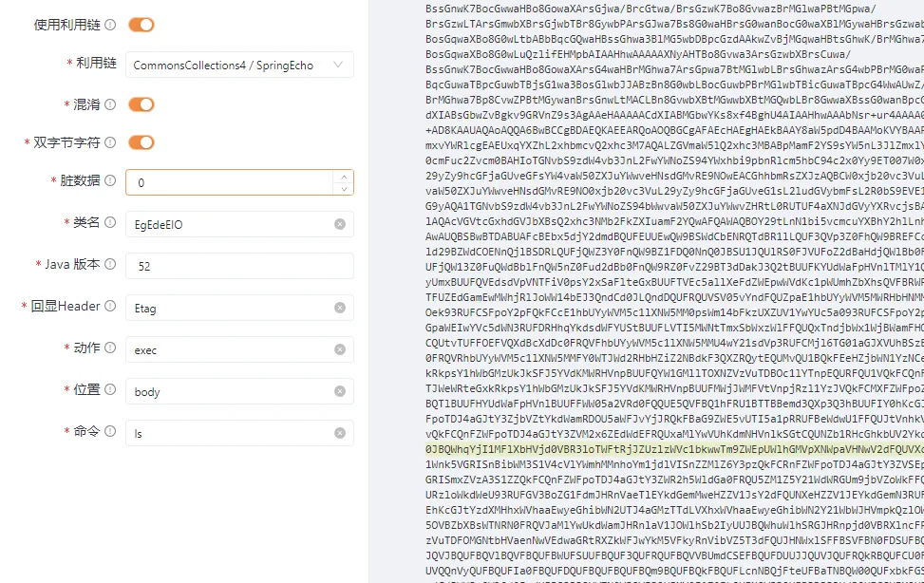Clear the 命令 field using its X icon

340,433
